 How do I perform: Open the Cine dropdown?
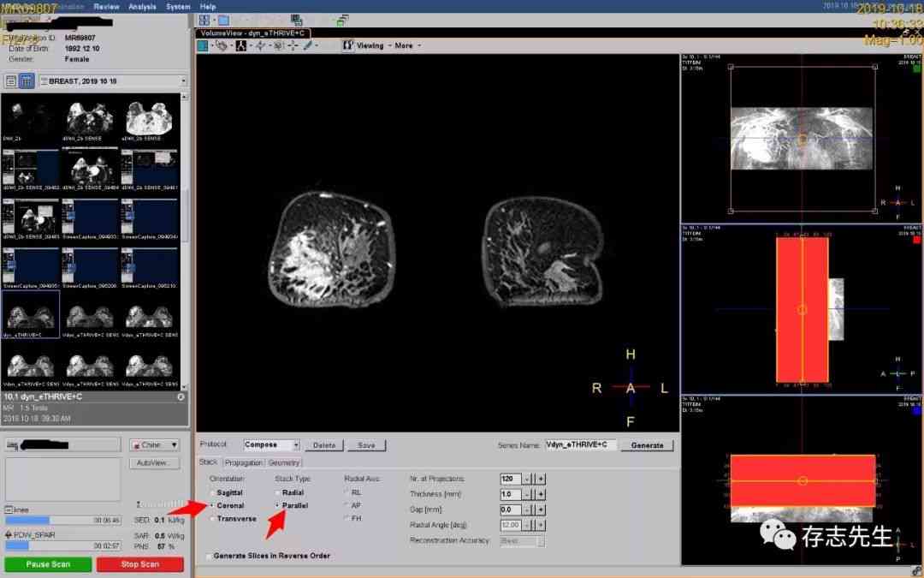[154, 444]
